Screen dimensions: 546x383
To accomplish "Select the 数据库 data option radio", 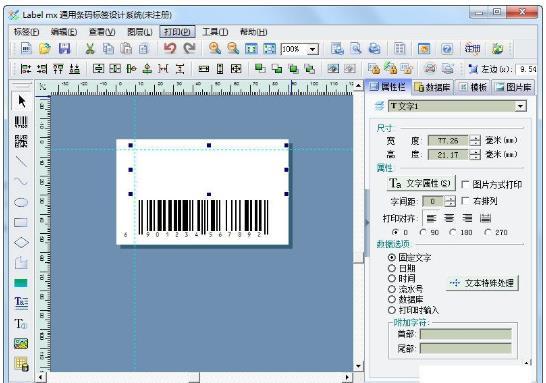I will pyautogui.click(x=392, y=299).
